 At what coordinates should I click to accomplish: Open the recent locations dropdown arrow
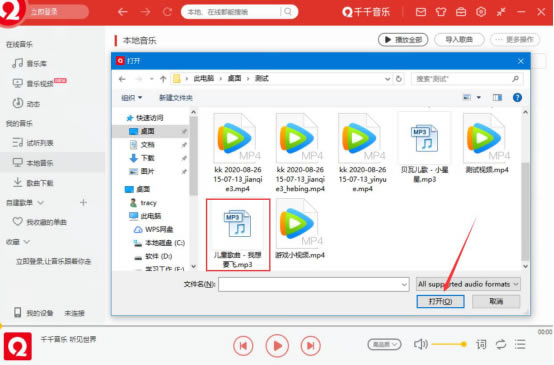click(x=152, y=79)
